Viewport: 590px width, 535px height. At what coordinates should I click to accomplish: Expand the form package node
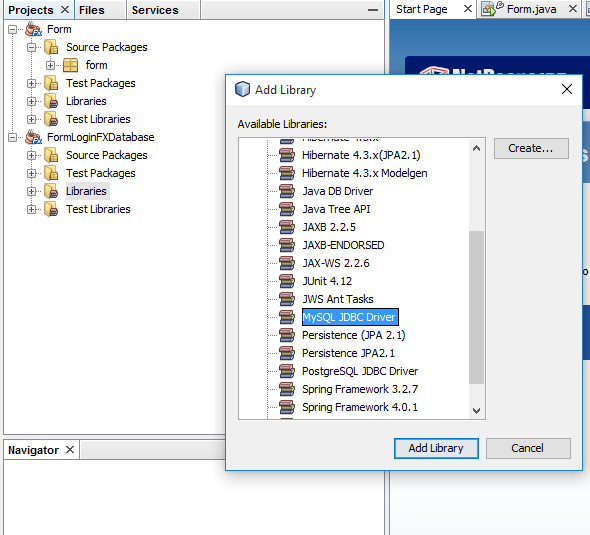point(50,65)
